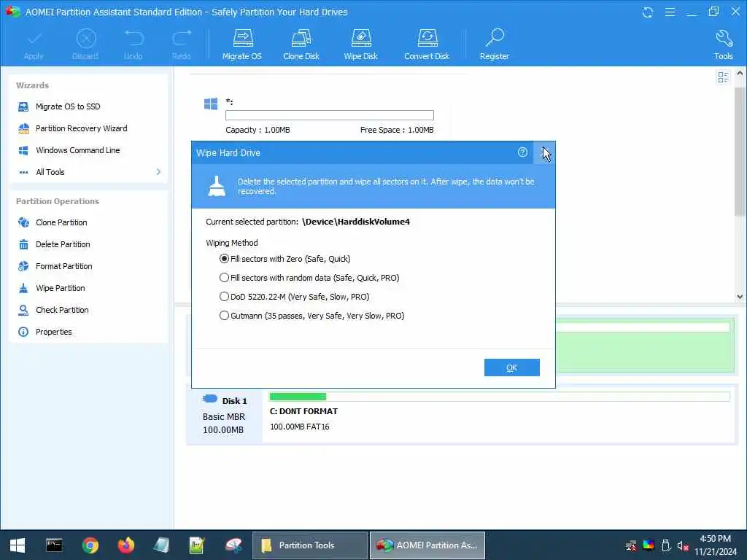This screenshot has height=560, width=747.
Task: Switch to the Partition Tools taskbar window
Action: [x=309, y=545]
